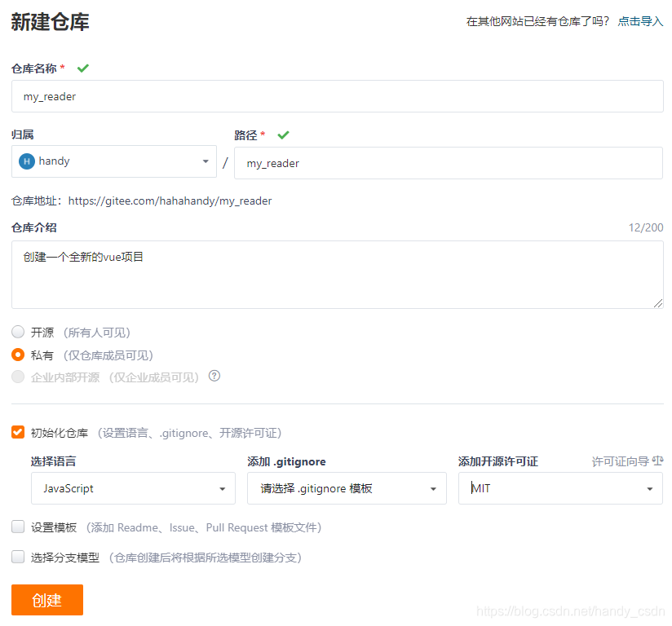Click the 12/200 character counter
672x626 pixels.
(x=646, y=227)
